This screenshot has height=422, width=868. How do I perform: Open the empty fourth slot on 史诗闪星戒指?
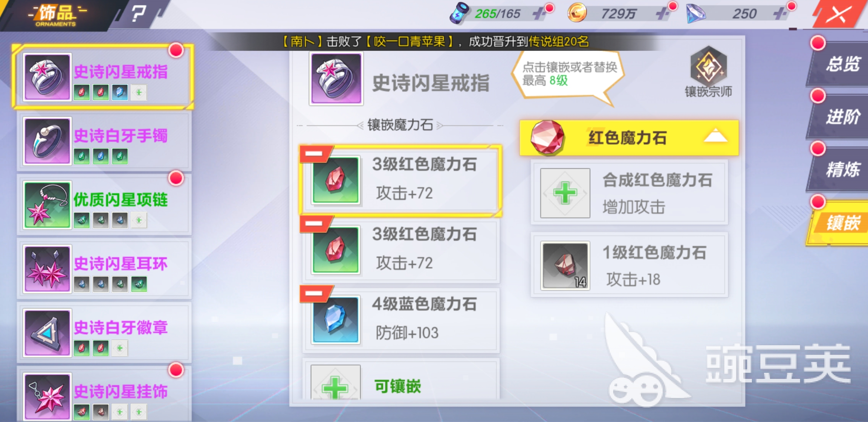(139, 92)
